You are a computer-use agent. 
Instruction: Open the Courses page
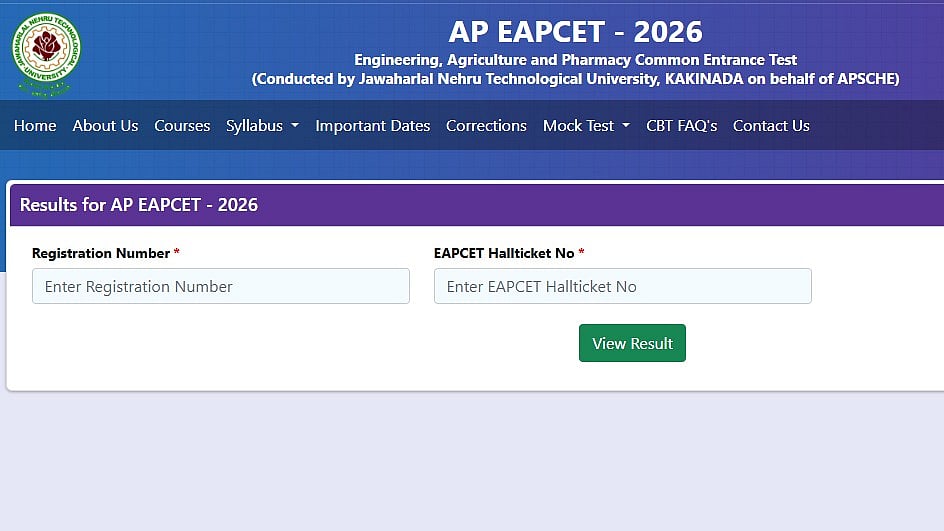(182, 126)
